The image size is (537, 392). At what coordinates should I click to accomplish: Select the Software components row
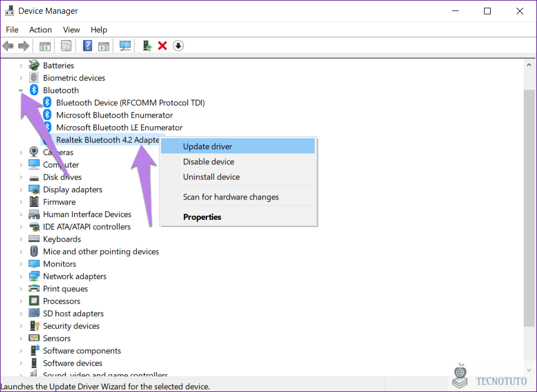point(82,351)
